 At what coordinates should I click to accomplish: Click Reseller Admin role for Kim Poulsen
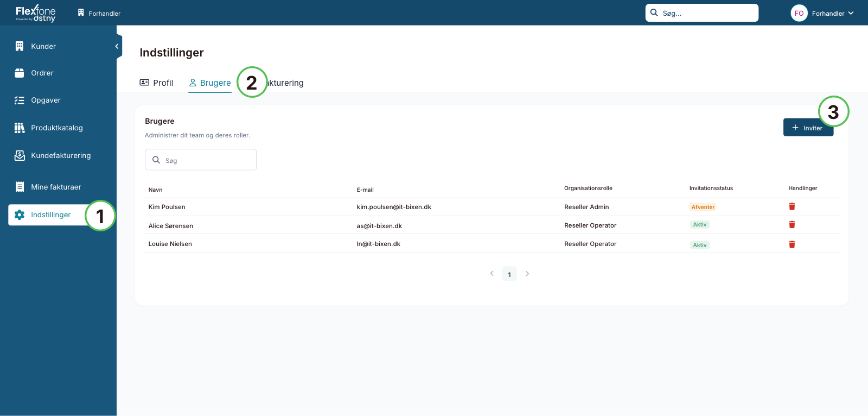(586, 207)
